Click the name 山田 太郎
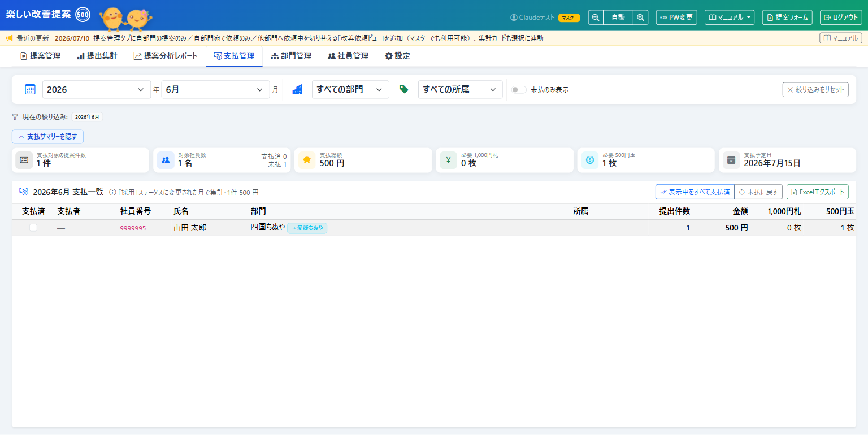The image size is (868, 435). 190,228
